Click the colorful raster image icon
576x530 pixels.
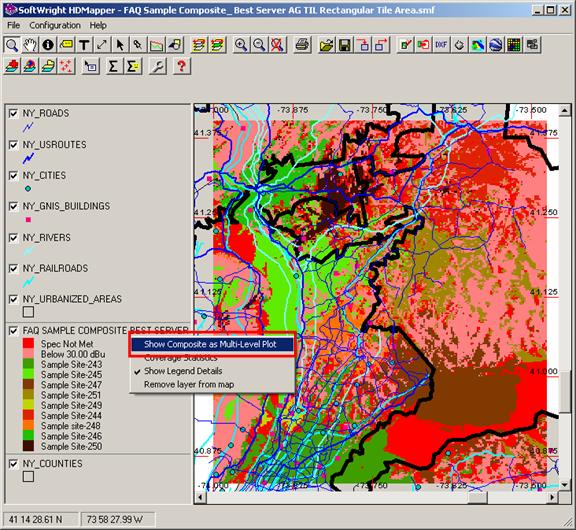pyautogui.click(x=478, y=45)
